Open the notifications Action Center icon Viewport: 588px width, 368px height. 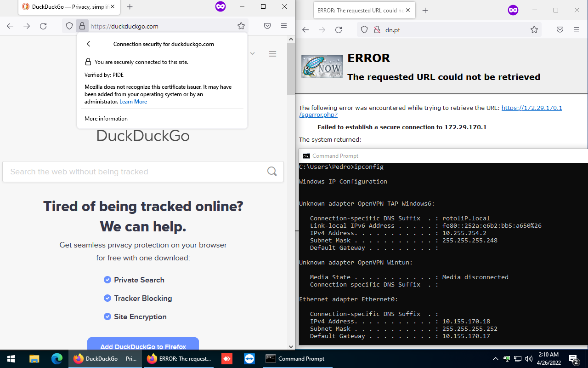click(573, 359)
